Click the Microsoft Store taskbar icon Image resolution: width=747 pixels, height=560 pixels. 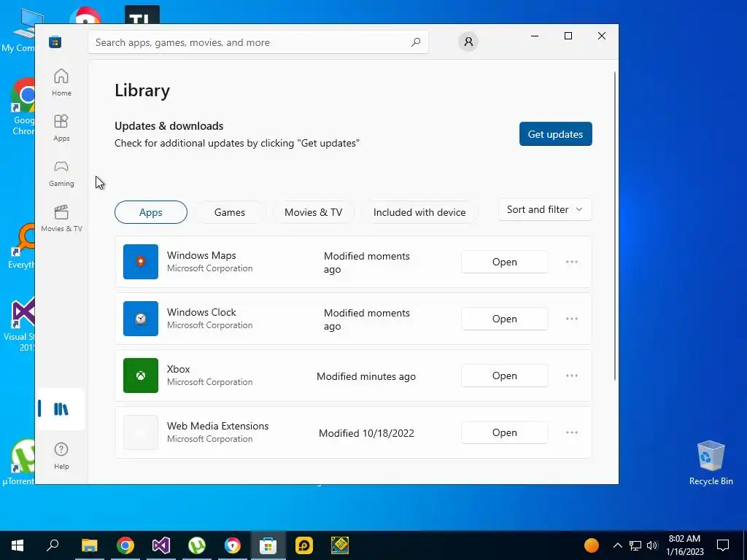[268, 545]
